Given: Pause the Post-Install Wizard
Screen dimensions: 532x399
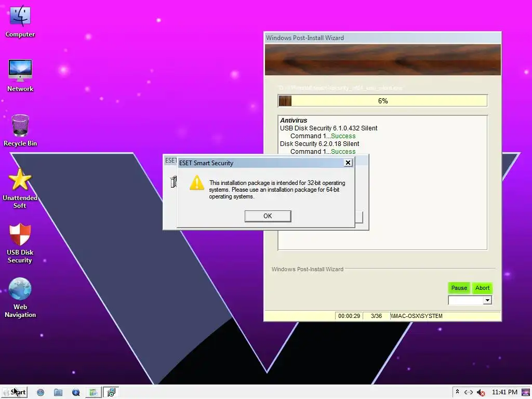Looking at the screenshot, I should tap(459, 288).
